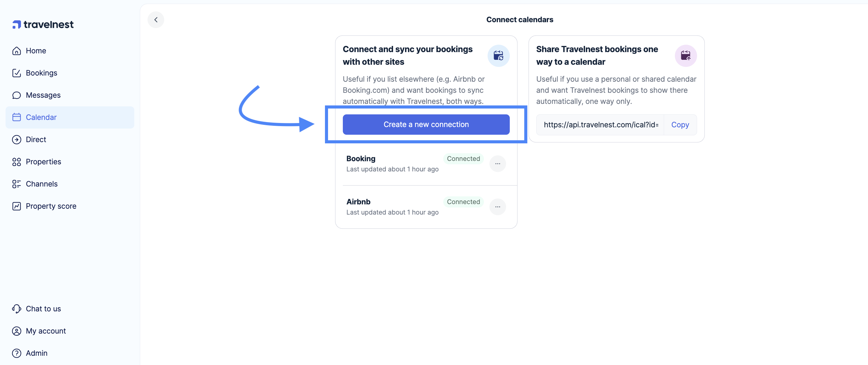Select the Channels icon
Image resolution: width=868 pixels, height=365 pixels.
click(x=17, y=184)
